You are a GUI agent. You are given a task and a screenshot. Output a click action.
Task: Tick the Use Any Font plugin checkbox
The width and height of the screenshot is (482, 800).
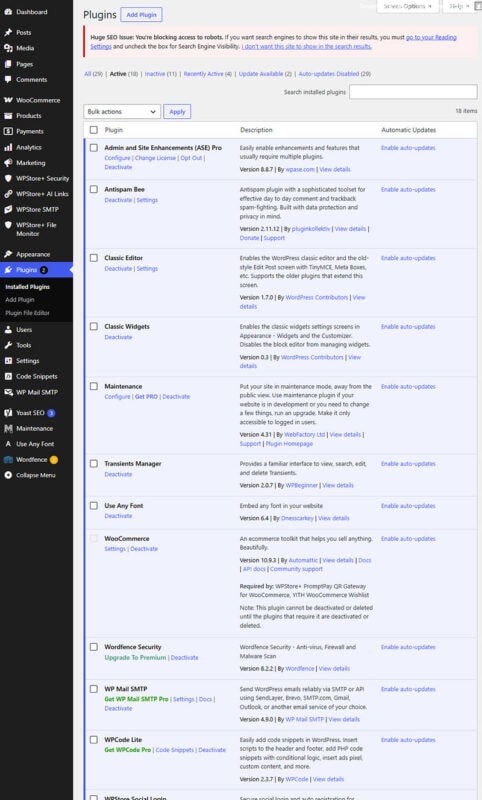[x=94, y=506]
